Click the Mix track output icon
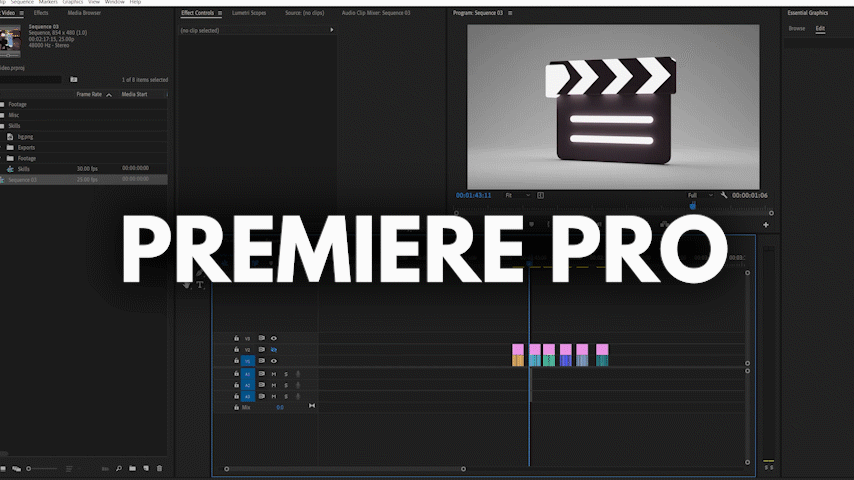This screenshot has width=854, height=480. [312, 406]
